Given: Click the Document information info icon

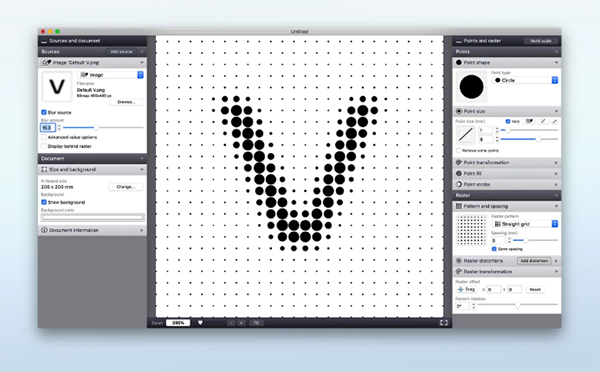Looking at the screenshot, I should (x=44, y=230).
